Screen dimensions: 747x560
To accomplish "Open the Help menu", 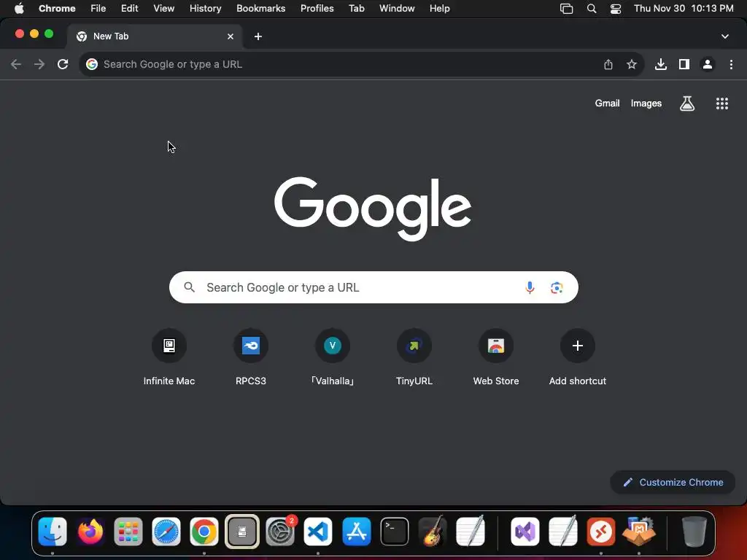I will tap(440, 8).
